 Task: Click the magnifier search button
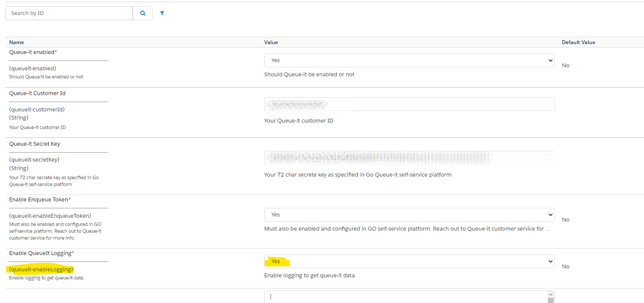[x=143, y=13]
